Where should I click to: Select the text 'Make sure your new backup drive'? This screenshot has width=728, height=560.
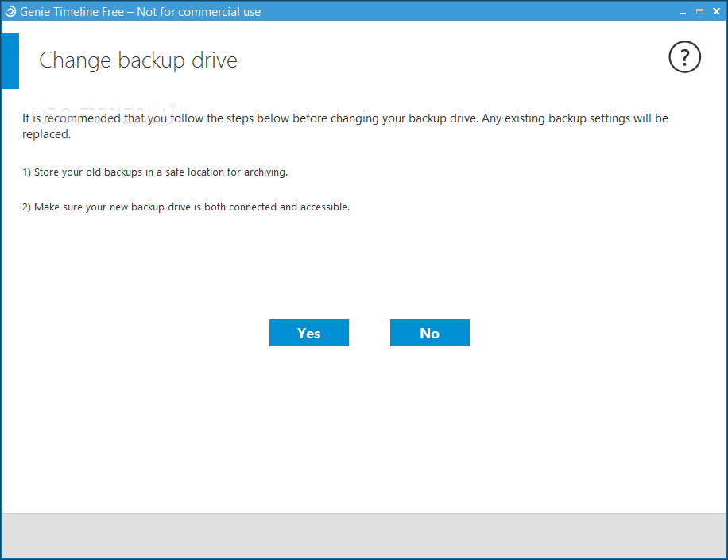coord(112,207)
